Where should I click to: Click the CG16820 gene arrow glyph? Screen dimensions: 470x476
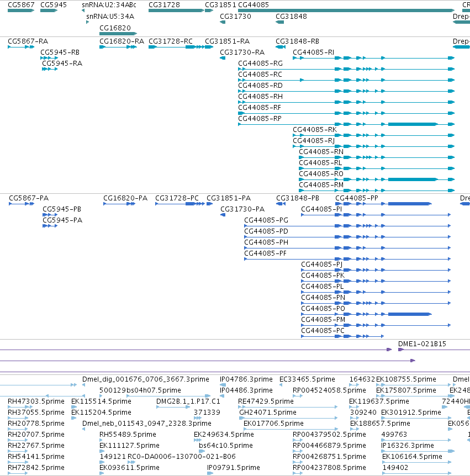(x=118, y=34)
